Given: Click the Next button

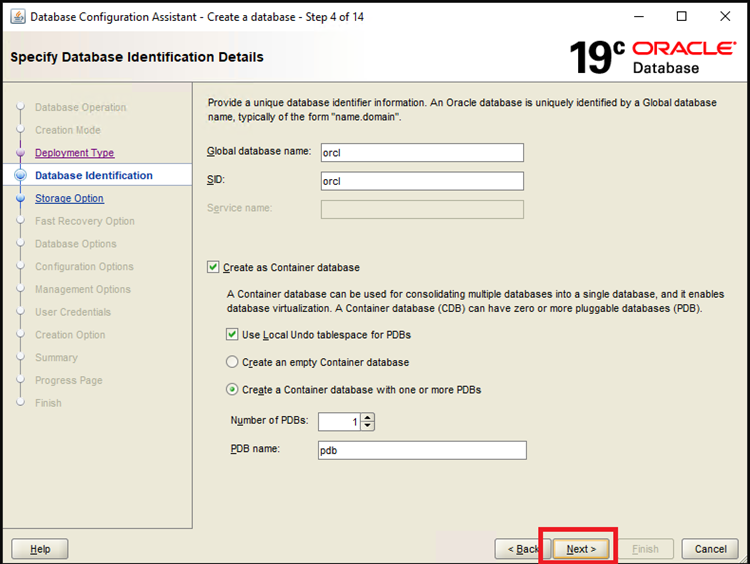Looking at the screenshot, I should coord(581,549).
